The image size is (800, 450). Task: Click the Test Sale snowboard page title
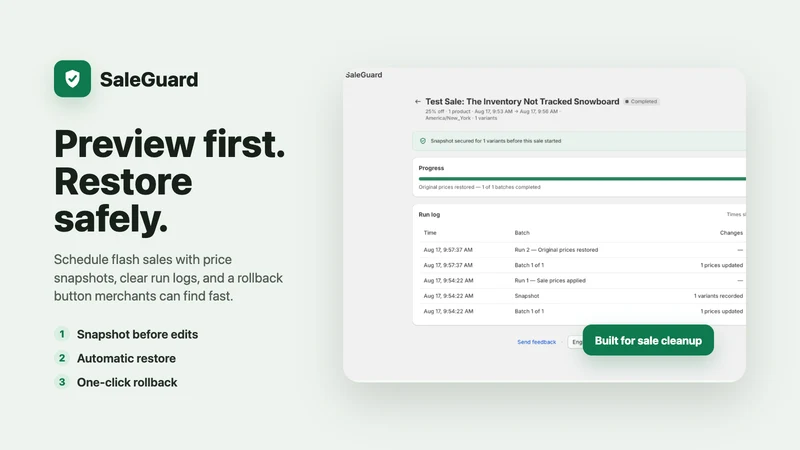(x=522, y=102)
